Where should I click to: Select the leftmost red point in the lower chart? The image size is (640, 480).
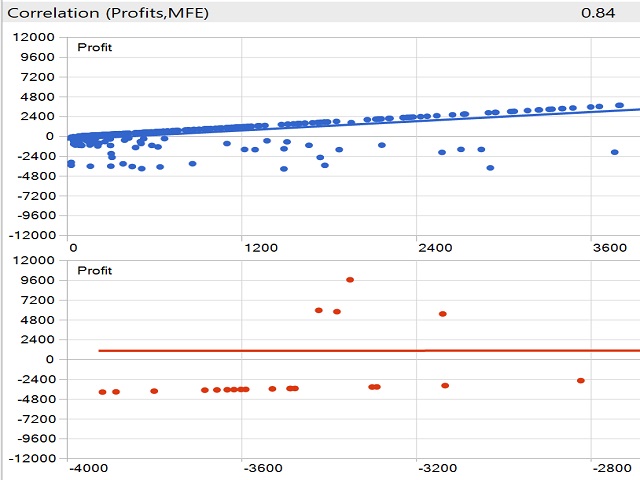103,392
